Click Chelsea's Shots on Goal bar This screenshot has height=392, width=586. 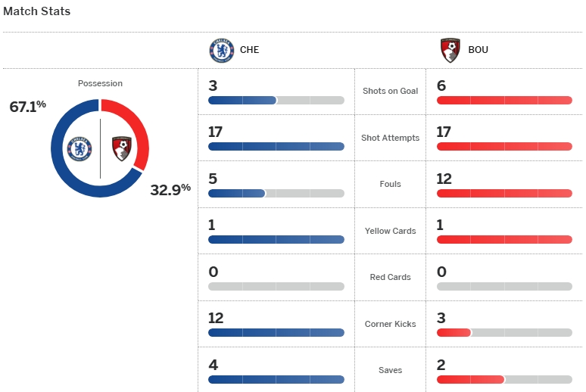pos(276,100)
